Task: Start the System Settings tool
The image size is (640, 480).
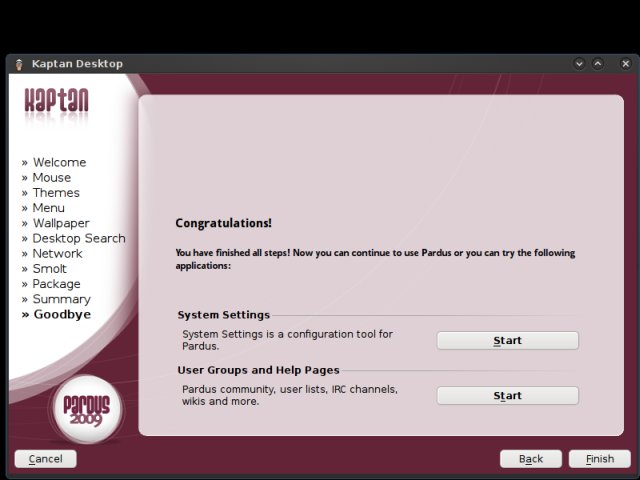Action: tap(507, 340)
